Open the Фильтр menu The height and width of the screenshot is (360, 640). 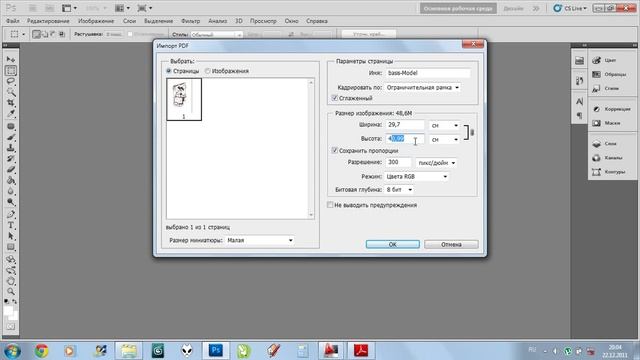[191, 21]
